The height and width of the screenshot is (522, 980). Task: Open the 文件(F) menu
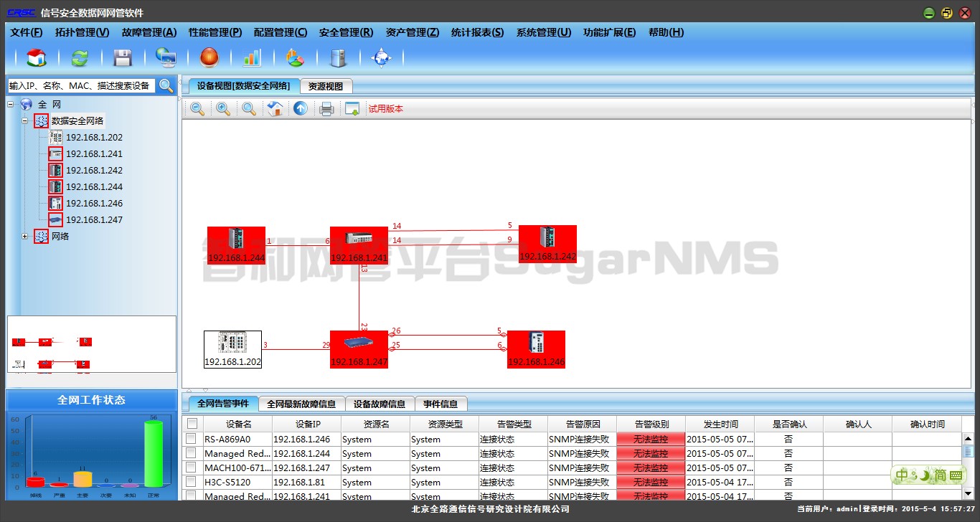click(27, 32)
